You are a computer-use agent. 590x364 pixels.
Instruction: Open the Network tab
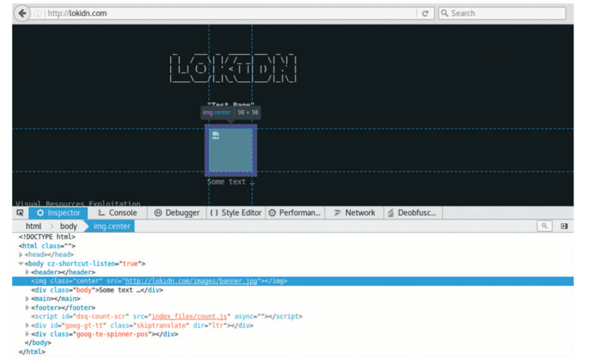tap(354, 213)
